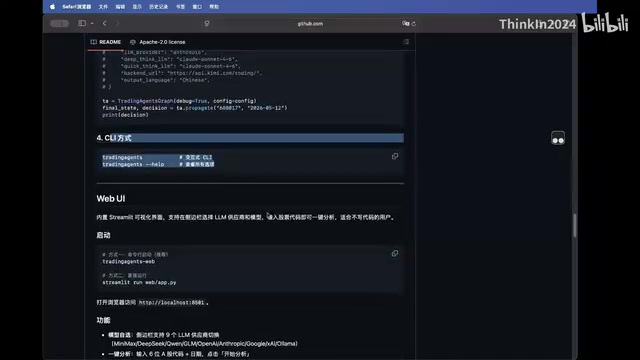640x360 pixels.
Task: Open the README outline list icon
Action: coord(406,42)
